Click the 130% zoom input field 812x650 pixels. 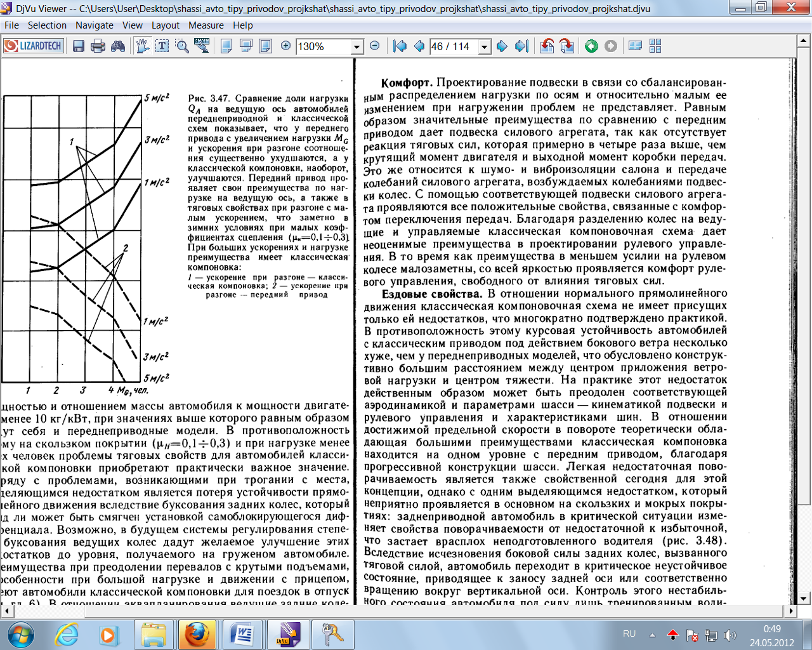coord(324,47)
